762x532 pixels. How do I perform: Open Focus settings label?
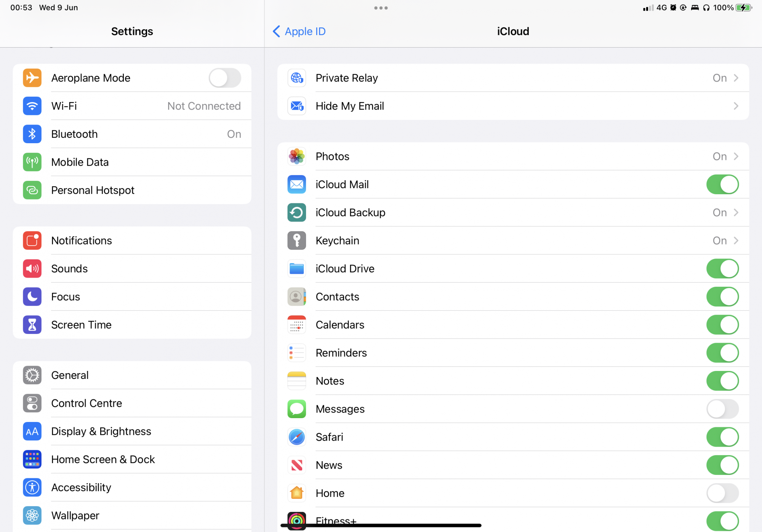pos(66,297)
